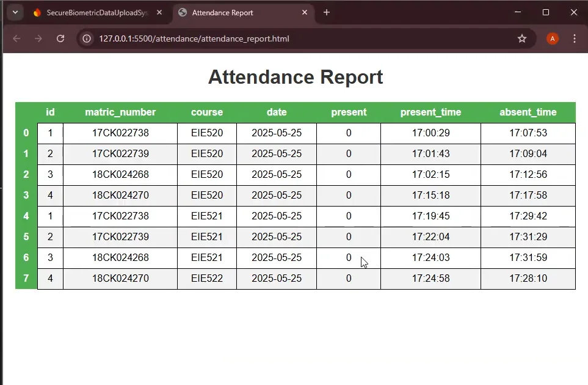Close the Attendance Report tab
Viewport: 588px width, 385px height.
click(x=305, y=12)
